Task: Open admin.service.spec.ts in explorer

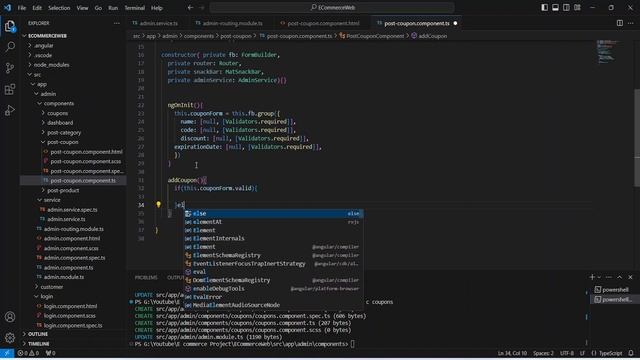Action: [x=72, y=210]
